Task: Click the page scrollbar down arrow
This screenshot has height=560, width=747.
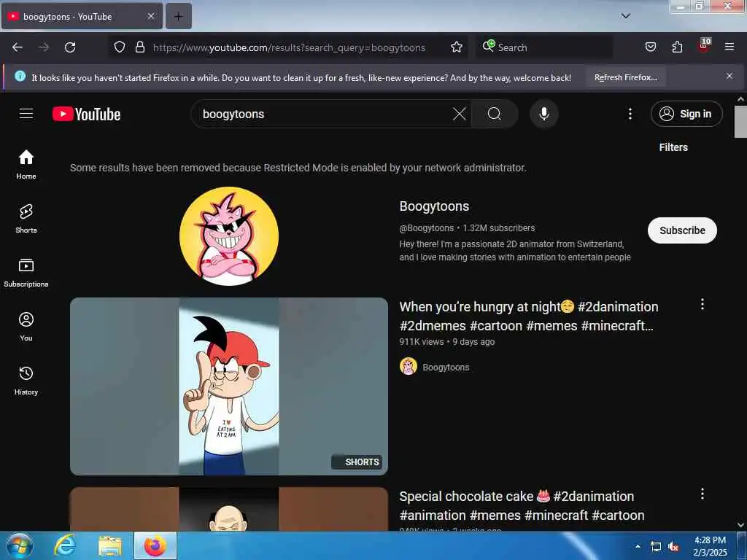Action: 740,525
